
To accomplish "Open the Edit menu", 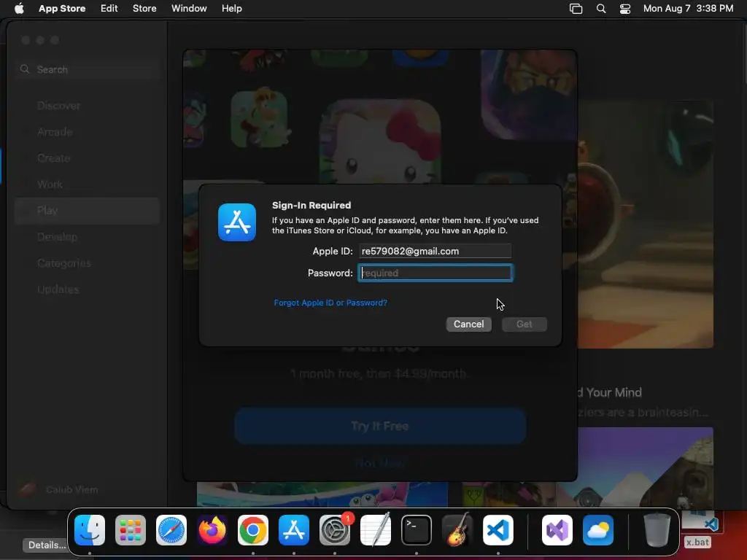I will tap(109, 8).
